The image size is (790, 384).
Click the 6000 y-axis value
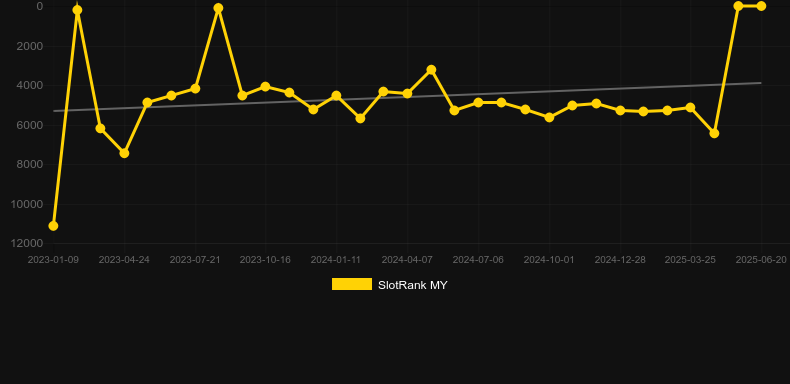30,125
